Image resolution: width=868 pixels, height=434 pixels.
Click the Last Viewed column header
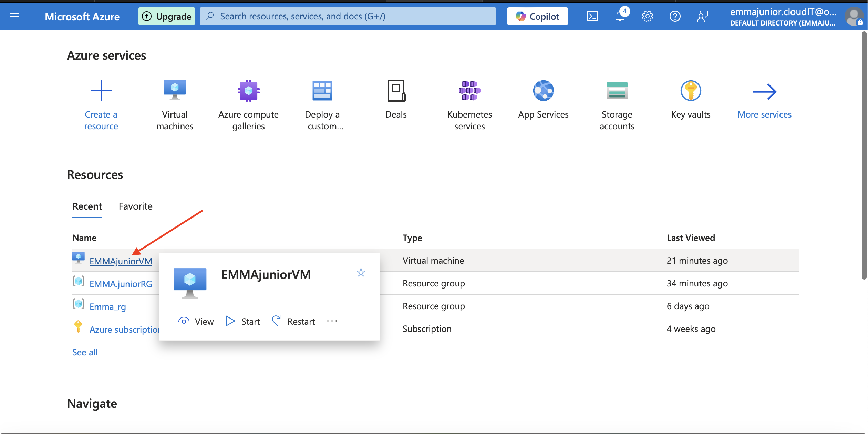(691, 238)
